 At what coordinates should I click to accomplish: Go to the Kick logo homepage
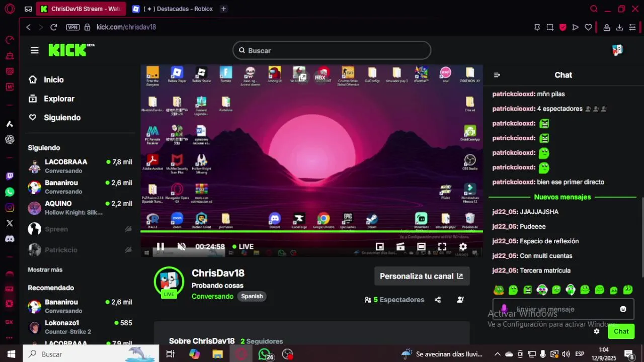(71, 50)
